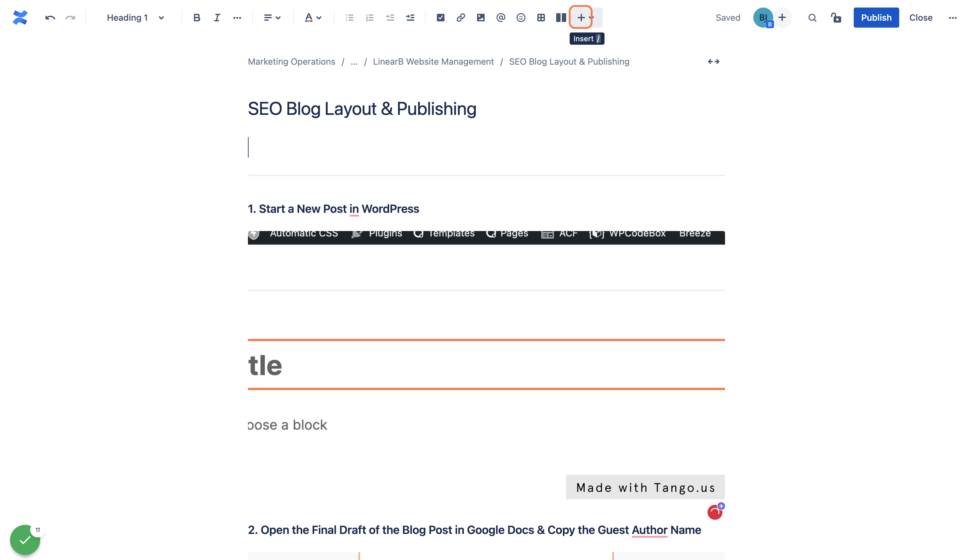Toggle page width with arrows icon

(x=714, y=62)
